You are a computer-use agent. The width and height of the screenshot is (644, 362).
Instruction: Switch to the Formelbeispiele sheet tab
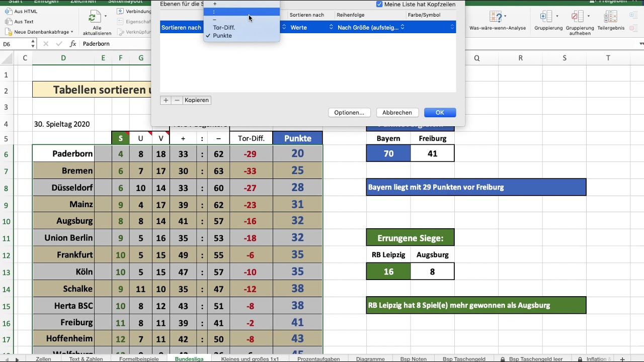pyautogui.click(x=139, y=359)
